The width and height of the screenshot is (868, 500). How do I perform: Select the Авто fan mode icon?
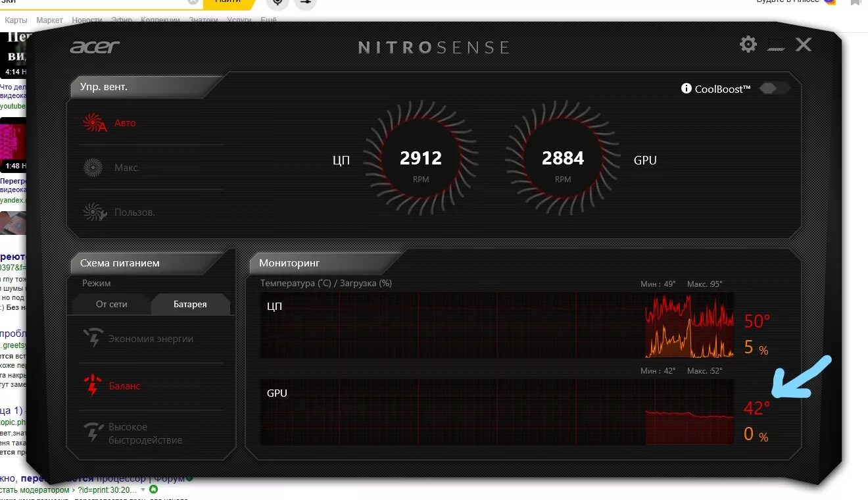click(x=95, y=123)
